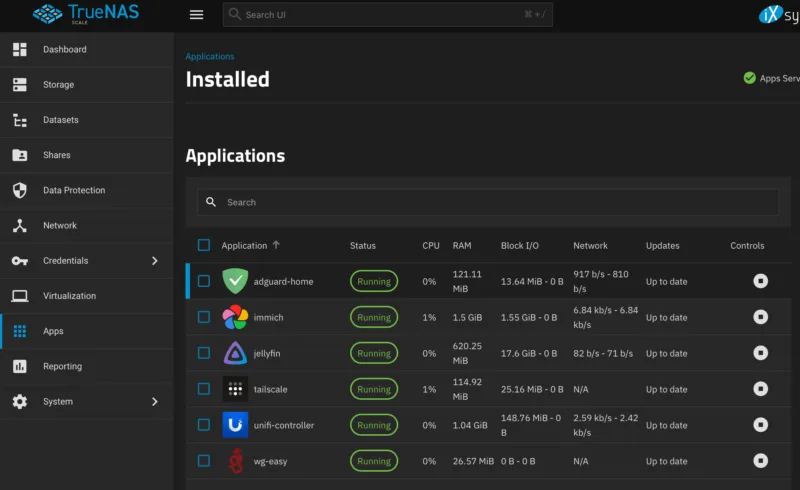This screenshot has height=490, width=800.
Task: Stop the adguard-home application
Action: [760, 281]
